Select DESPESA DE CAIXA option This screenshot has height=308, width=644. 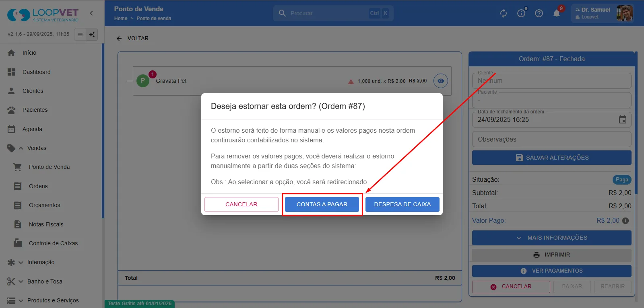click(x=402, y=204)
